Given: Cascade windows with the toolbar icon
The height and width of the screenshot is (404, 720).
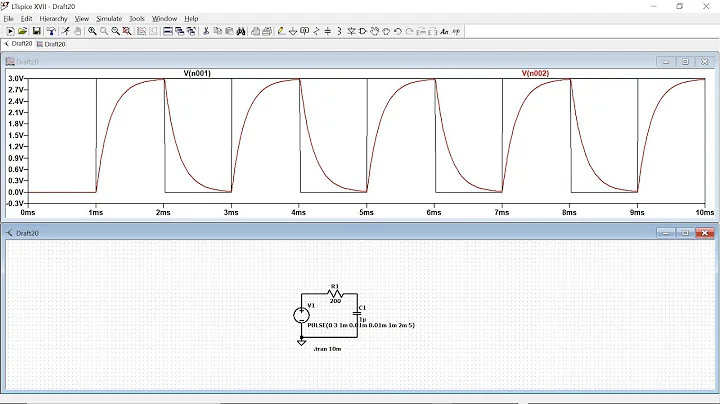Looking at the screenshot, I should (180, 31).
